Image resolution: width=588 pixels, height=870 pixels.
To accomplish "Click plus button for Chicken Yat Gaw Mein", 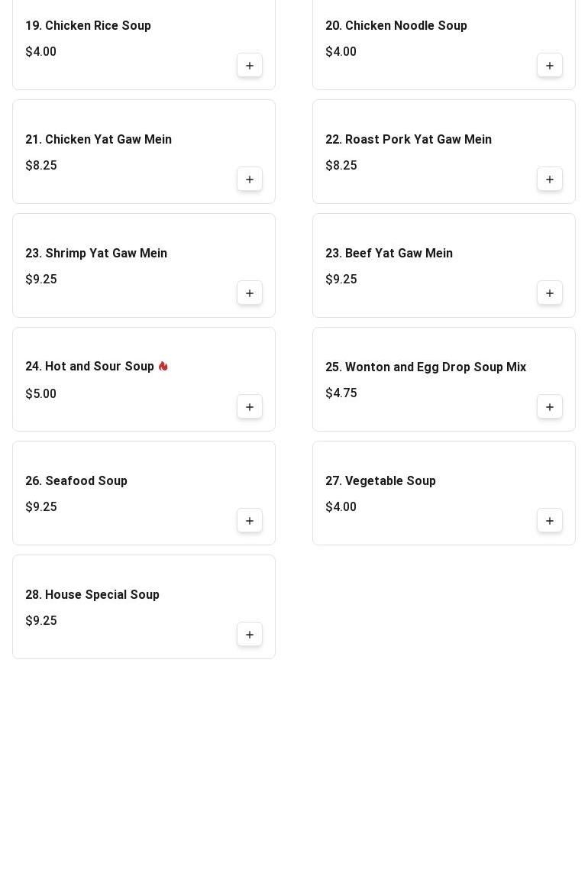I will coord(250,179).
